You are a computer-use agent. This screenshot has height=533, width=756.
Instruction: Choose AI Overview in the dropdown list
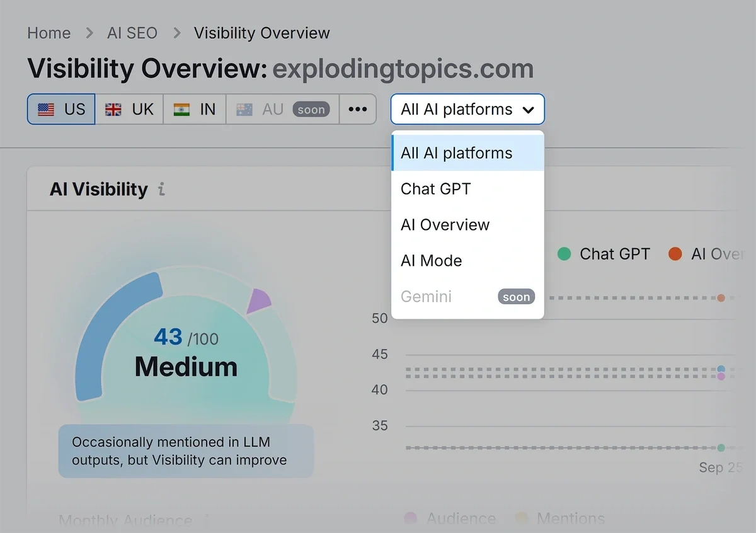click(445, 224)
